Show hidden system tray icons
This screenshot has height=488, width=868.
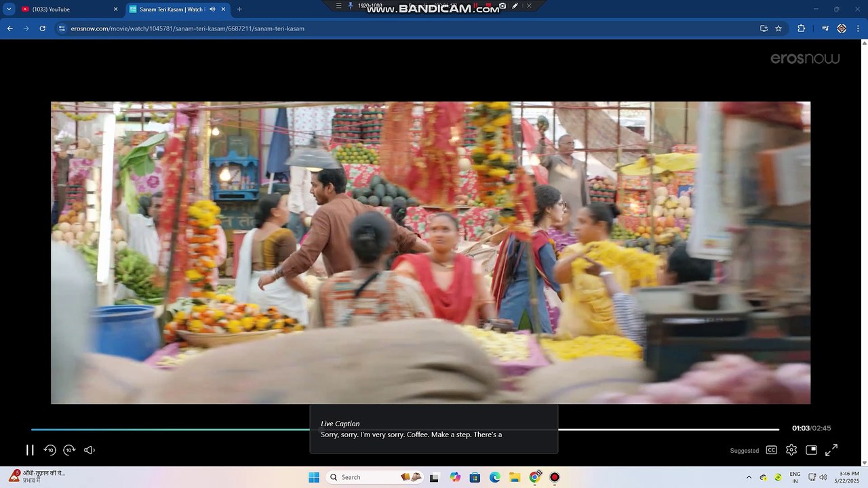749,477
